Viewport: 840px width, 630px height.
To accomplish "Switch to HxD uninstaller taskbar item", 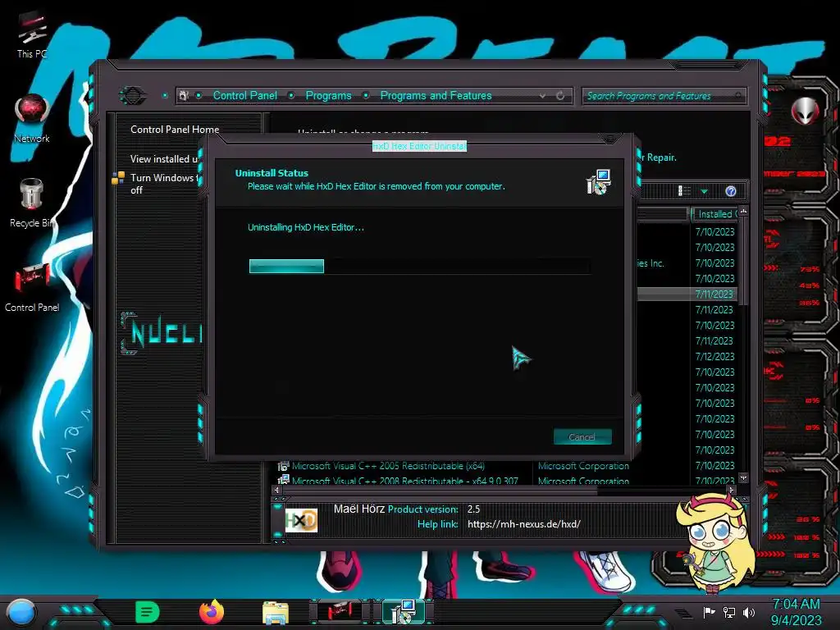I will point(404,612).
